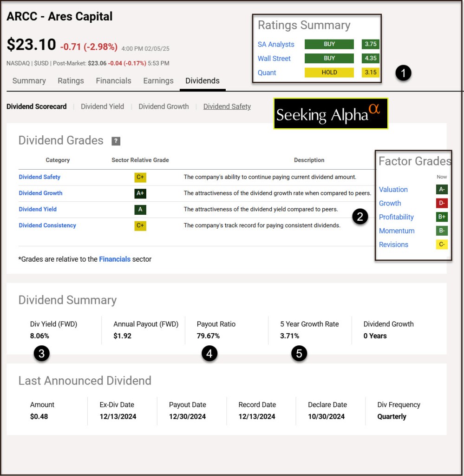Click the D- Growth factor grade badge
Image resolution: width=464 pixels, height=476 pixels.
pyautogui.click(x=442, y=204)
